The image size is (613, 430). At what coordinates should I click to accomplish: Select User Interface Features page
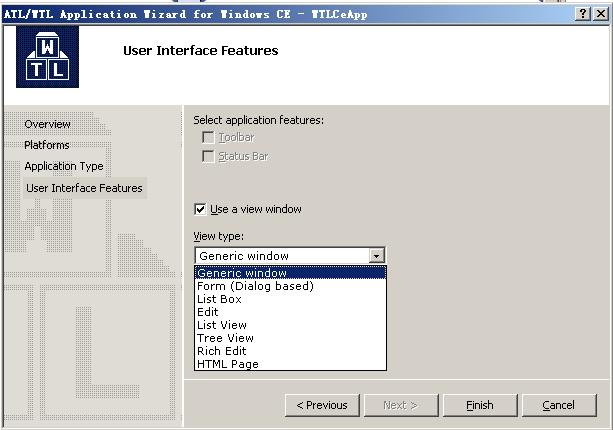click(x=84, y=188)
